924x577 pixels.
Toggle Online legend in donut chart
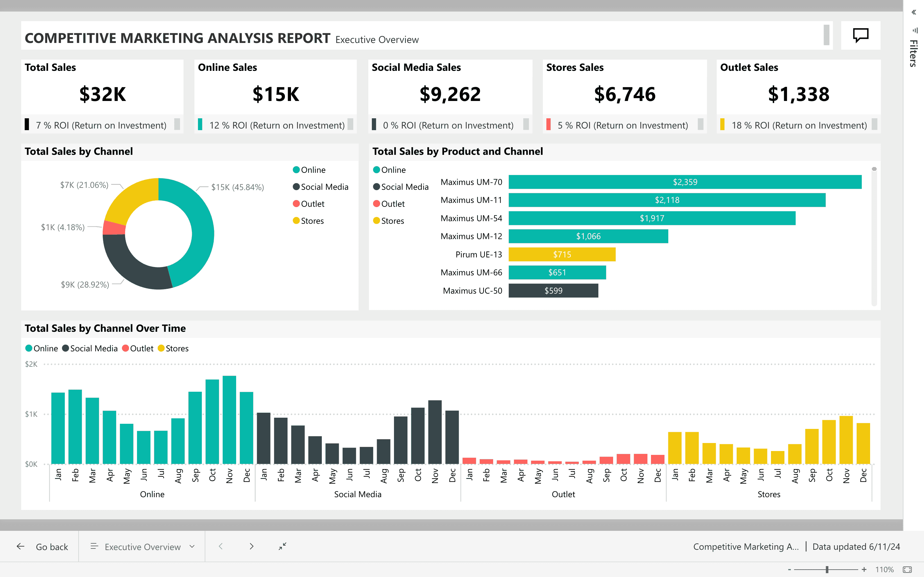click(309, 170)
